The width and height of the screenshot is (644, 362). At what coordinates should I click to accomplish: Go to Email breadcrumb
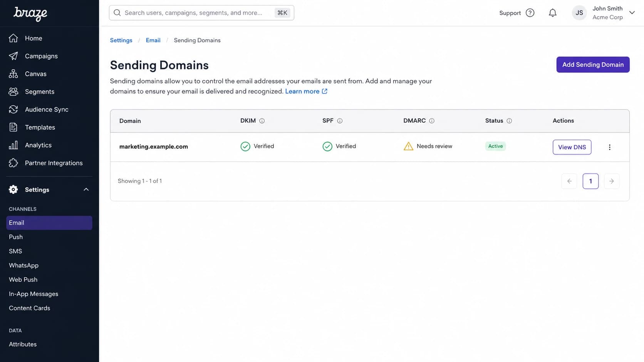tap(153, 40)
